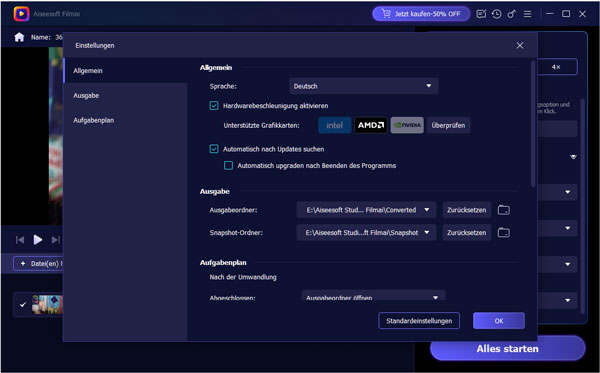This screenshot has width=600, height=373.
Task: Open the hamburger menu icon
Action: (x=527, y=14)
